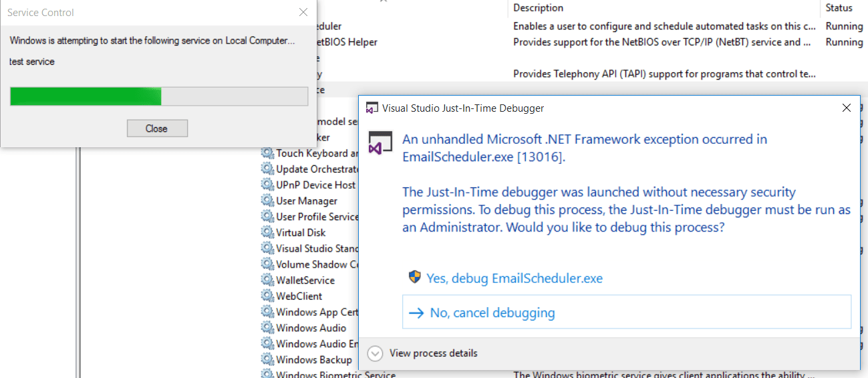
Task: Select the Update Orchestrator service gear icon
Action: [268, 169]
